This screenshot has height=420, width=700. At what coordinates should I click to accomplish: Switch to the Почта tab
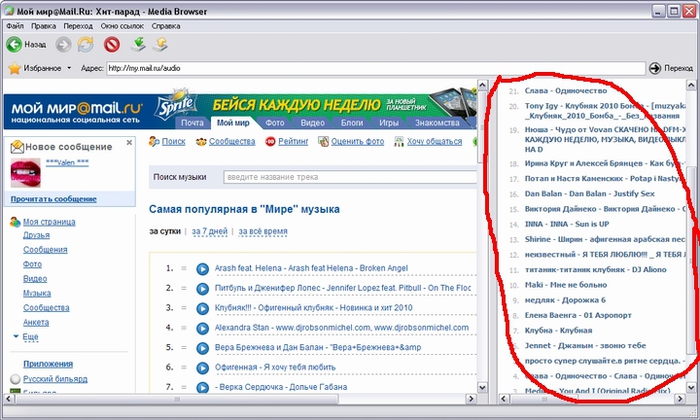[x=192, y=123]
